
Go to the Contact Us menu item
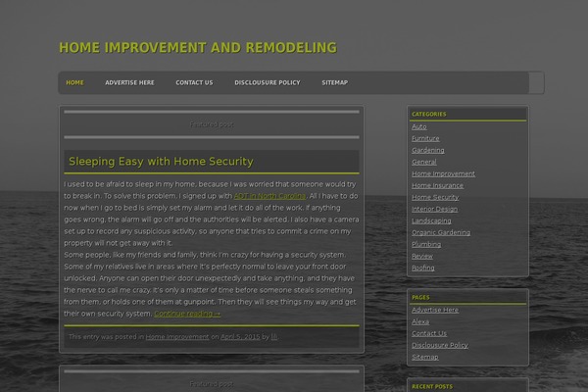(x=194, y=82)
